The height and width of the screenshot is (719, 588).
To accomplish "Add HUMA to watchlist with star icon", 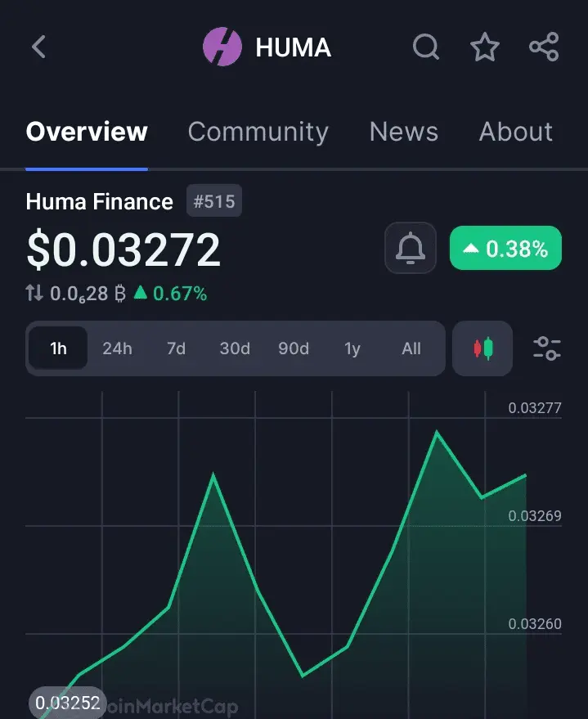I will click(485, 47).
